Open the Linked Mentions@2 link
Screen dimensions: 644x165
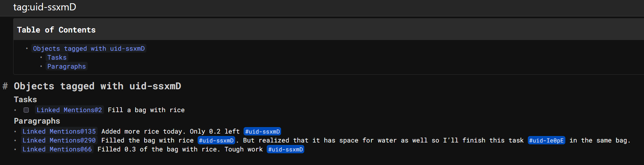[69, 110]
